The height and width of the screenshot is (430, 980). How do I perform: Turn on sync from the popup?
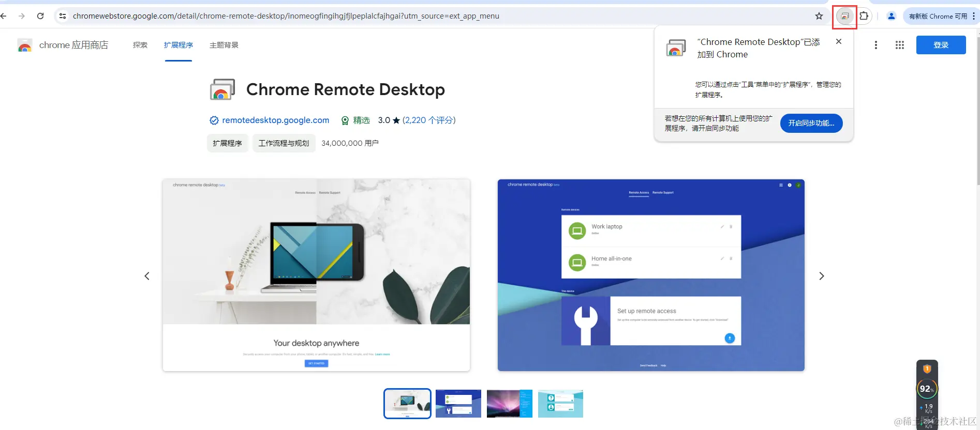[x=811, y=123]
